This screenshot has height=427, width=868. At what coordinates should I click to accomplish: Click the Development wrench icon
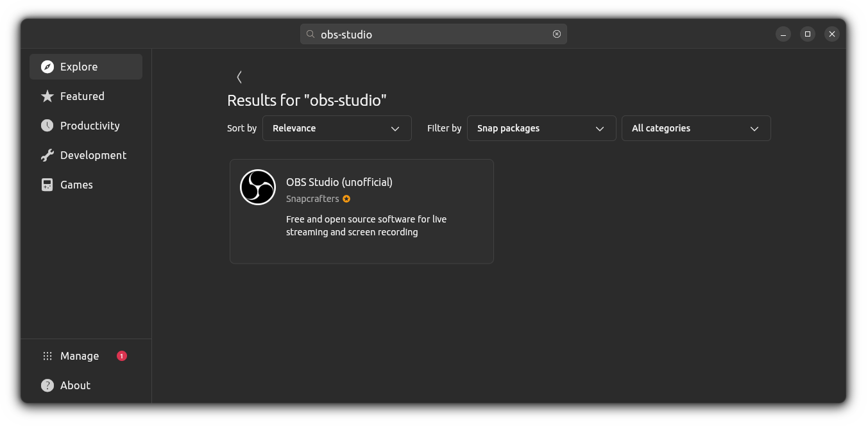tap(47, 155)
